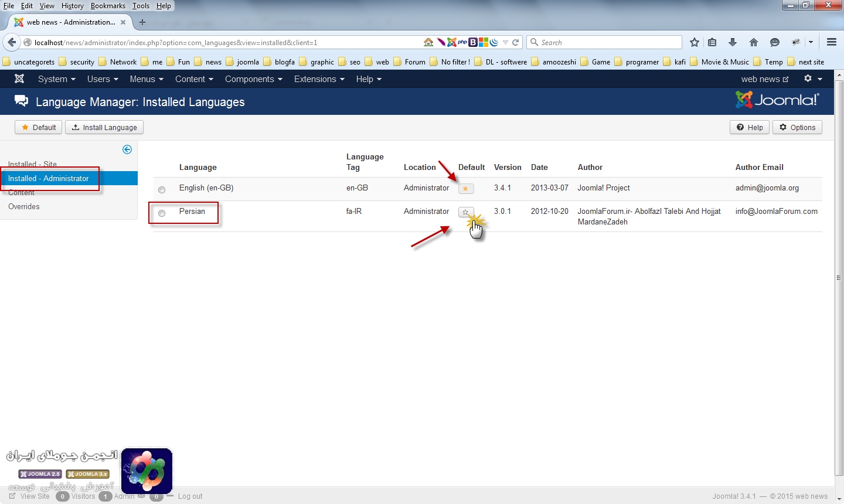The image size is (844, 504).
Task: Expand the System dropdown menu
Action: click(56, 79)
